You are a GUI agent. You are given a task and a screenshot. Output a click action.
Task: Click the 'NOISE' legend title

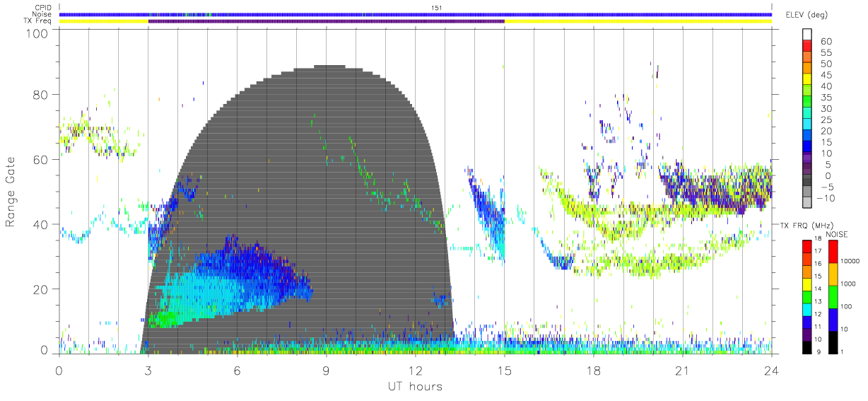click(837, 234)
